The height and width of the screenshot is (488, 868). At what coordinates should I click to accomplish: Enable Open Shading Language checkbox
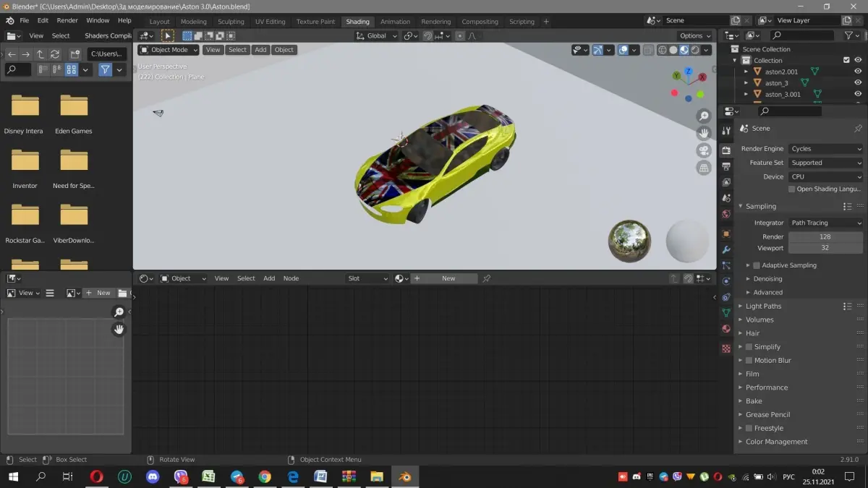792,189
